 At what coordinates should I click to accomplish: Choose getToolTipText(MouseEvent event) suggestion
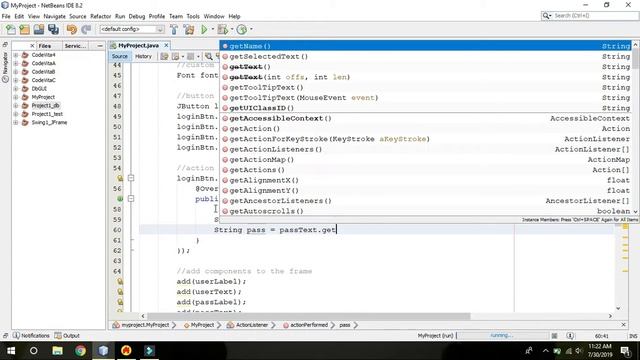coord(426,98)
